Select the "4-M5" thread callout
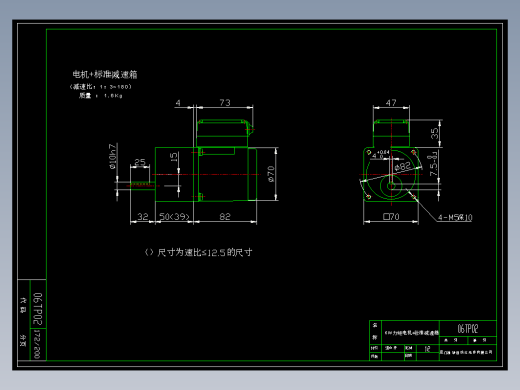 [448, 218]
